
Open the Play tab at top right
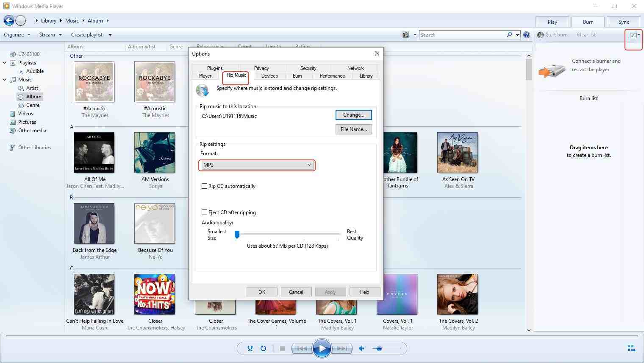point(552,22)
